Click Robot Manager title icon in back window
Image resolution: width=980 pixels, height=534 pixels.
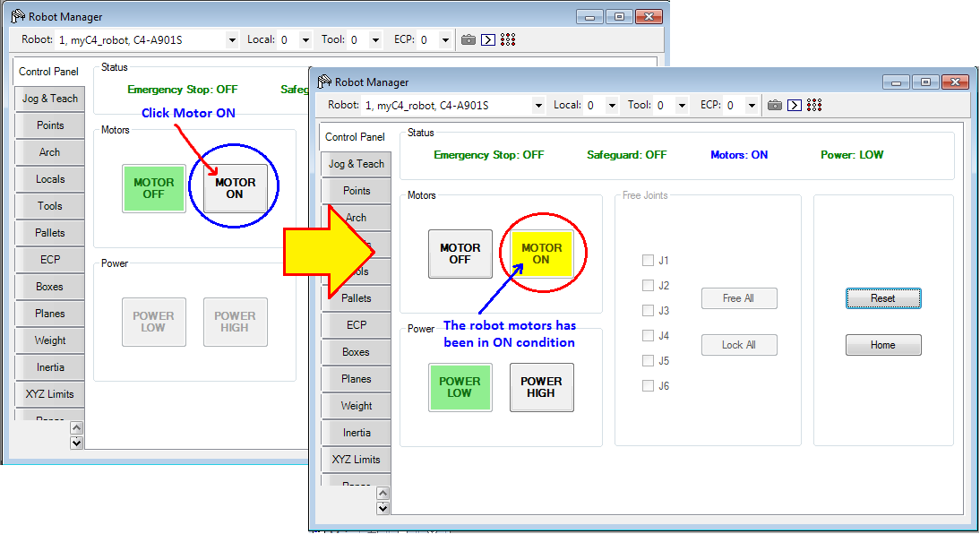(x=18, y=16)
